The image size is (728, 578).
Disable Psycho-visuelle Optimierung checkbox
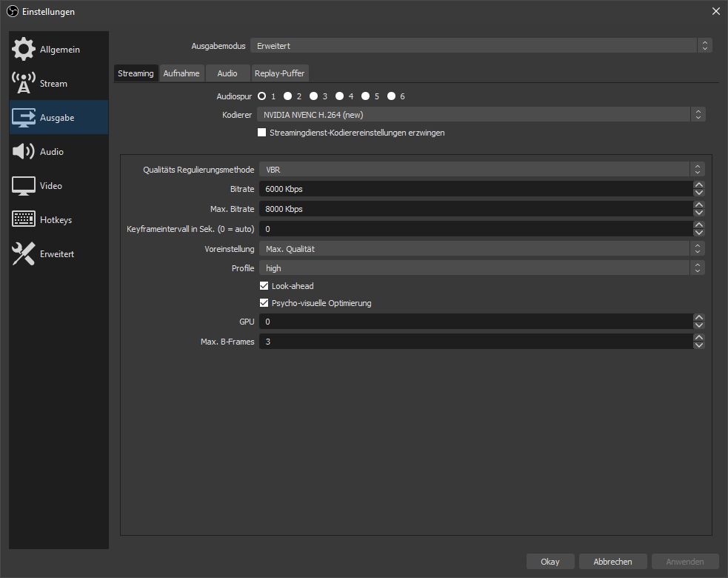[x=264, y=303]
